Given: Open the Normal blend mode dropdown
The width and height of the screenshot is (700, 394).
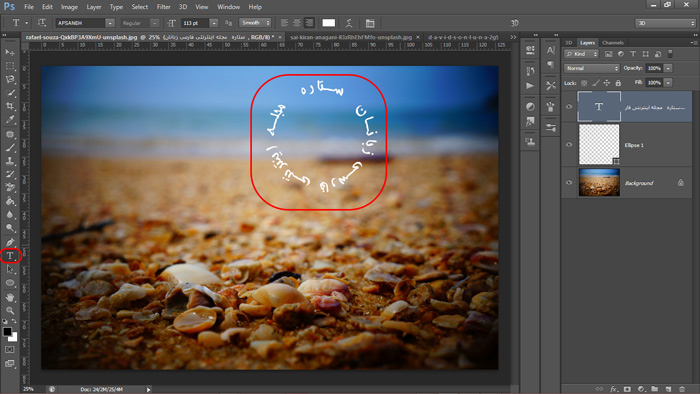Looking at the screenshot, I should coord(592,68).
